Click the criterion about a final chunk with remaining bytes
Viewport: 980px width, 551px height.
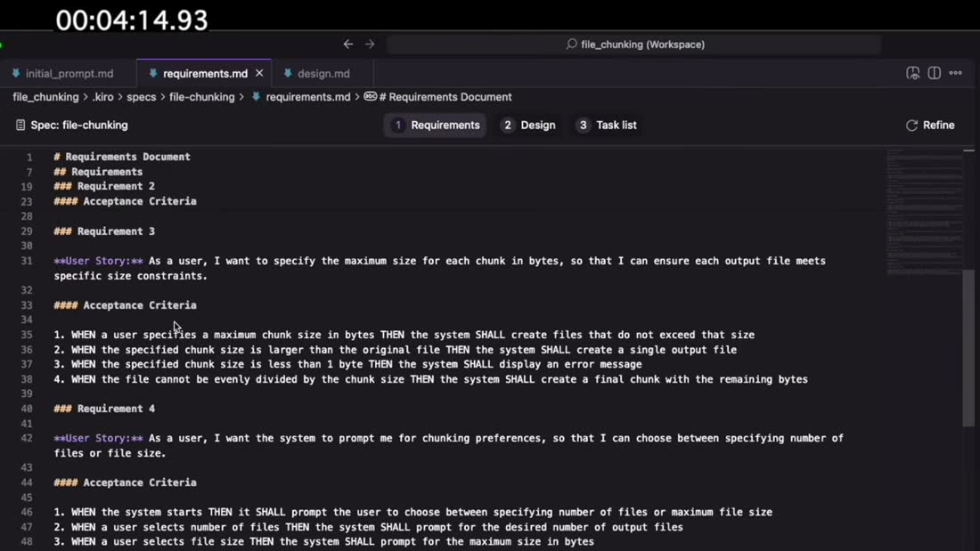(430, 379)
